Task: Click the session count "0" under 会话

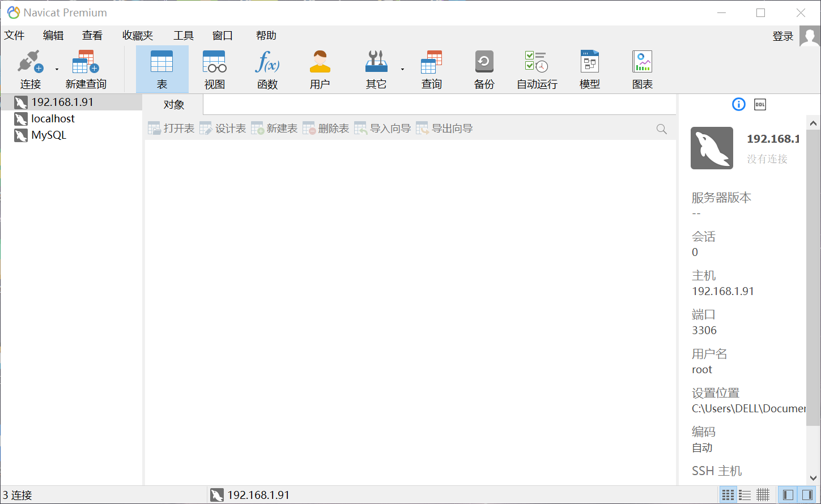Action: tap(695, 253)
